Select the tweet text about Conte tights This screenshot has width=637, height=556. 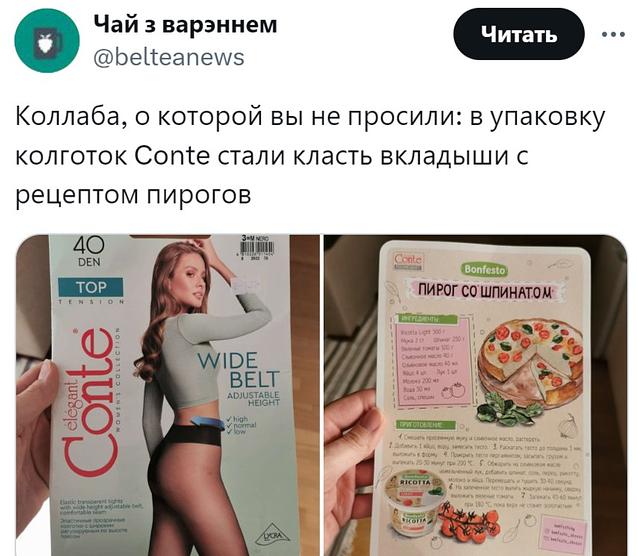tap(311, 156)
